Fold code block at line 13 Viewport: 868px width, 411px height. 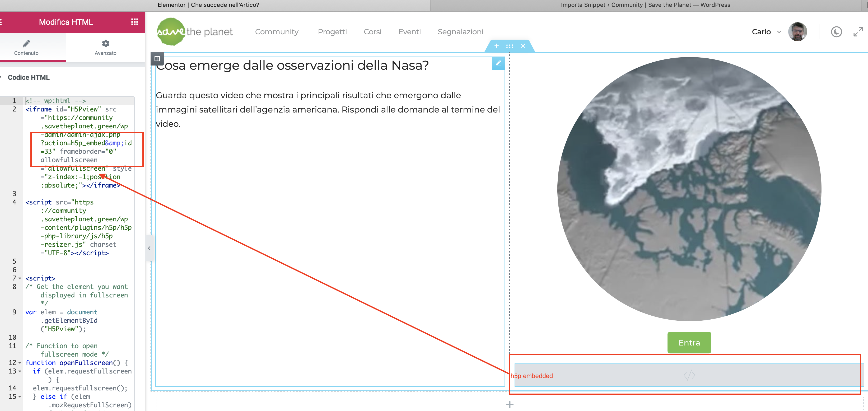[20, 371]
